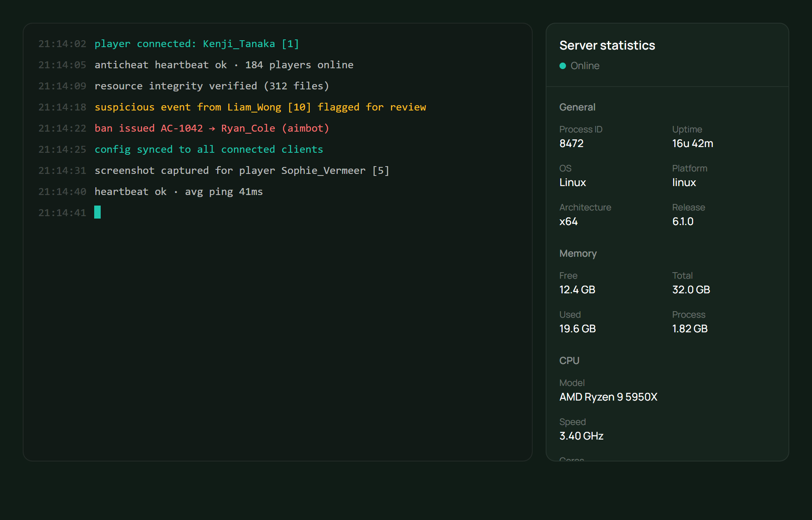Select the 'ban issued AC-1042' log line

point(212,128)
